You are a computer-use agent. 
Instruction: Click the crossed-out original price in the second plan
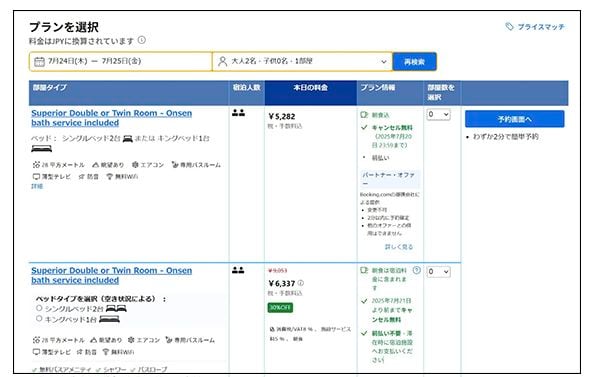click(278, 271)
